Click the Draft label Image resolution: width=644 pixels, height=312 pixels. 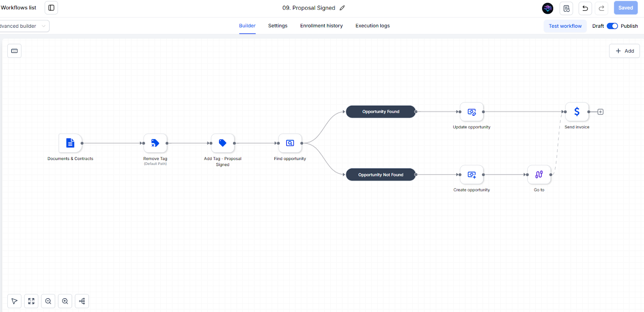click(x=598, y=26)
